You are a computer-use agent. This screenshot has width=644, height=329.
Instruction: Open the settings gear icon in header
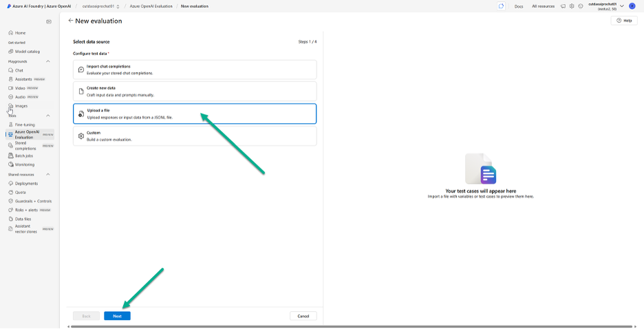pyautogui.click(x=571, y=6)
